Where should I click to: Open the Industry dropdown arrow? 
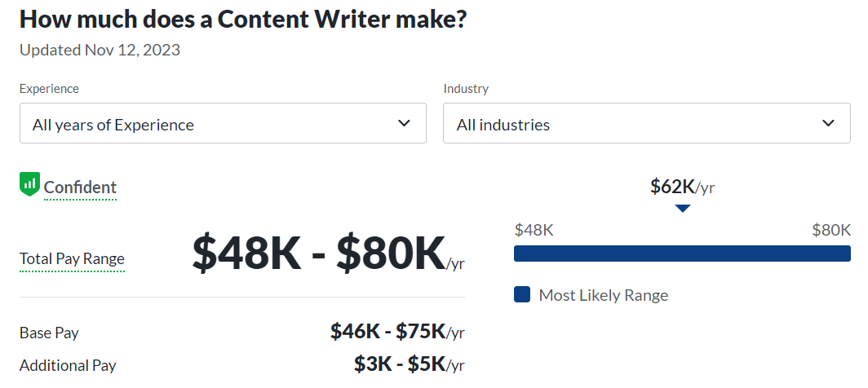pos(829,123)
